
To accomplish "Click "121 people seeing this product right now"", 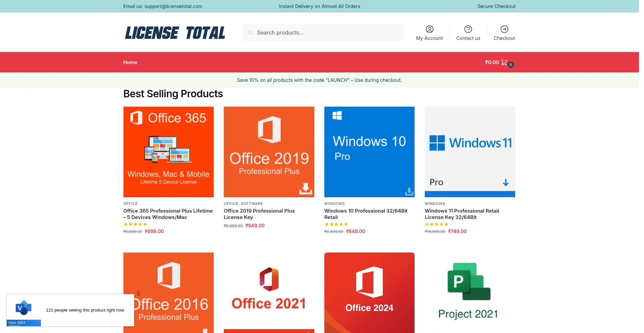I will 85,310.
